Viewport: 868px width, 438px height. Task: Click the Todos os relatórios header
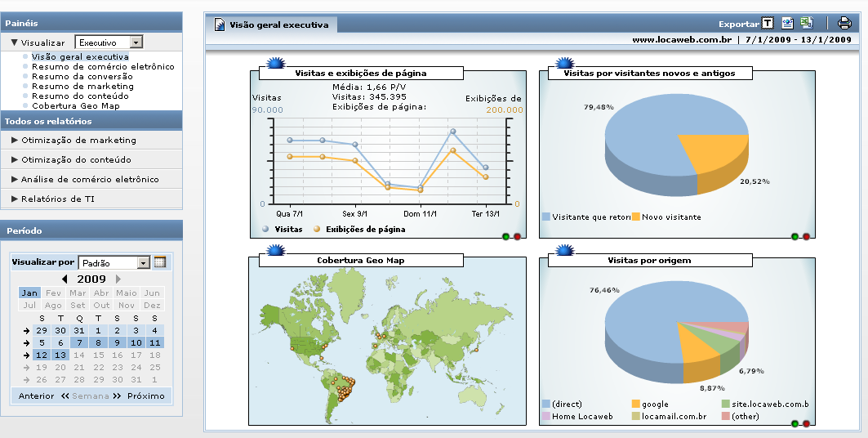pyautogui.click(x=91, y=121)
